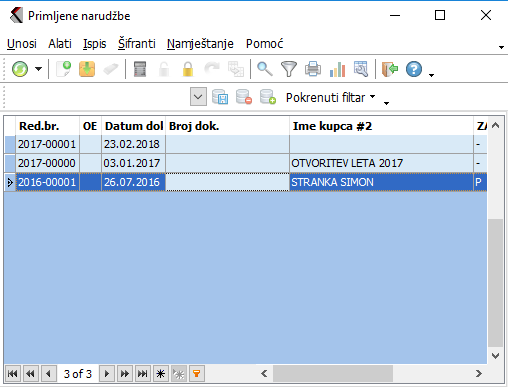
Task: Open search with the magnifying glass icon
Action: (265, 69)
